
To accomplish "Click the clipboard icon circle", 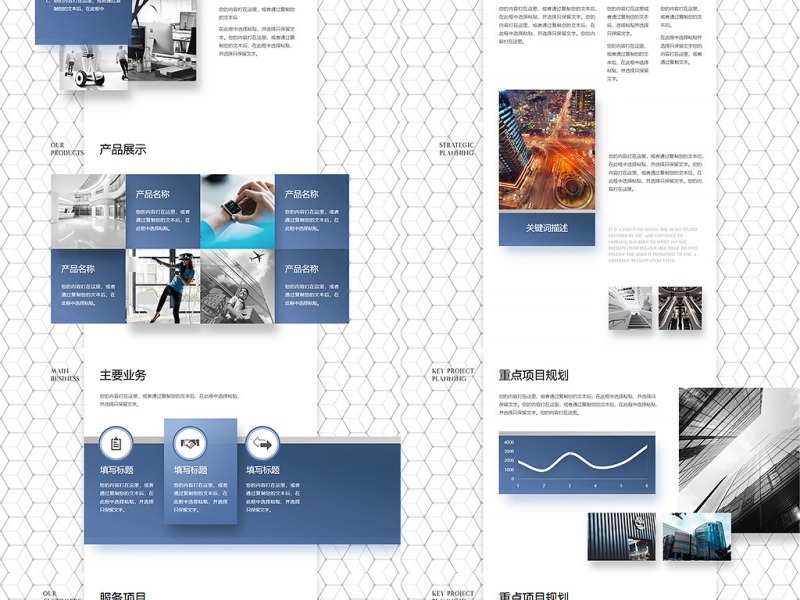I will point(116,443).
